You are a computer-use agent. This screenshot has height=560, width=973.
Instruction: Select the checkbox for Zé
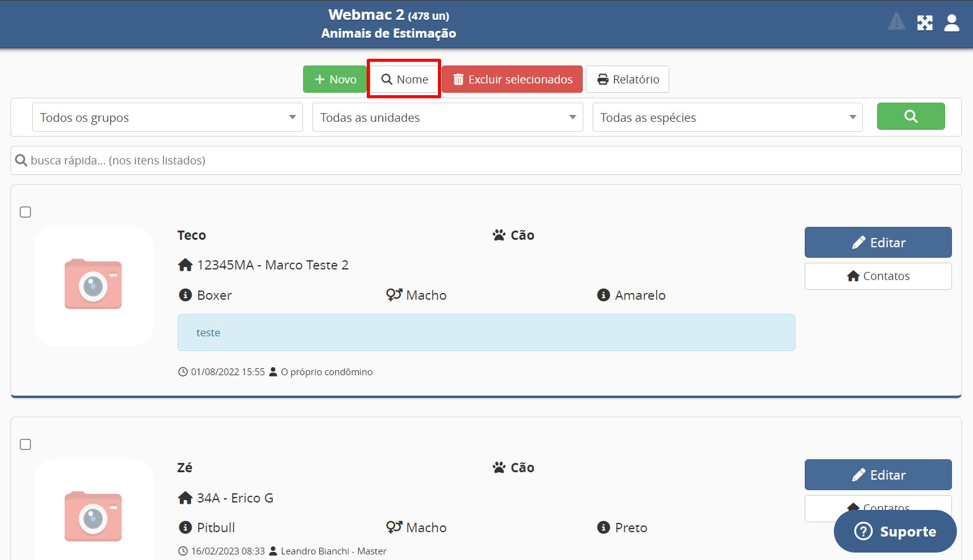pyautogui.click(x=25, y=444)
